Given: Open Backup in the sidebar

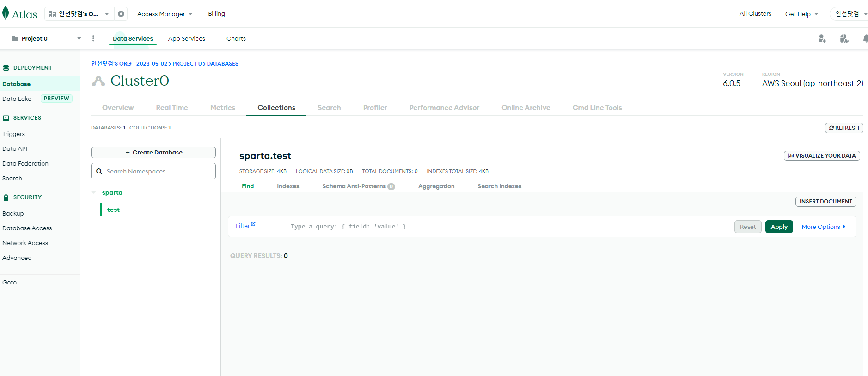Looking at the screenshot, I should 13,214.
